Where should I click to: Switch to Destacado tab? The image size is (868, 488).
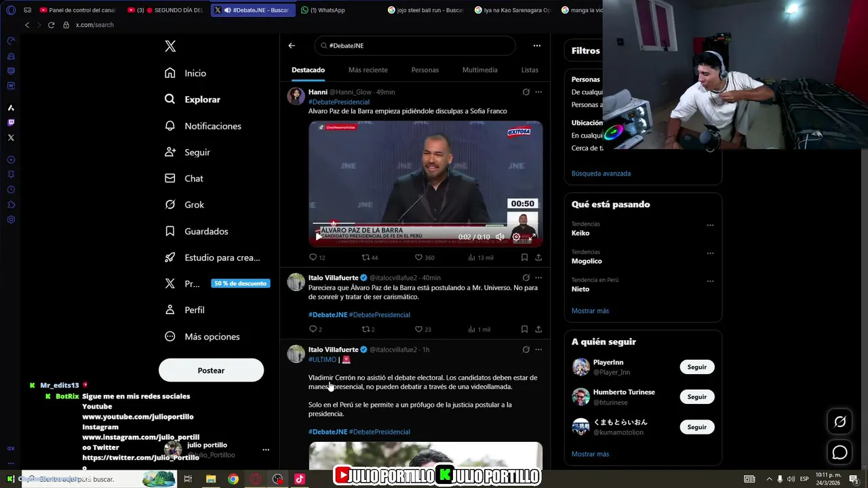coord(308,70)
